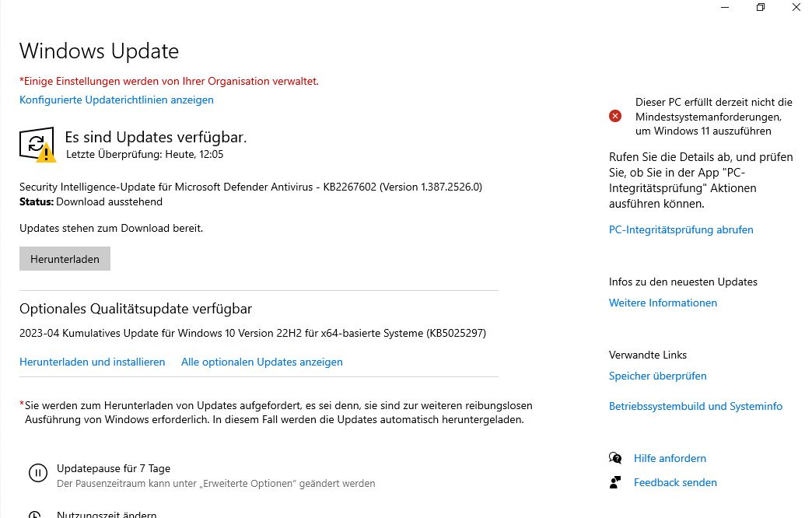This screenshot has height=518, width=812.
Task: Click Hilfe anfordern link
Action: [670, 458]
